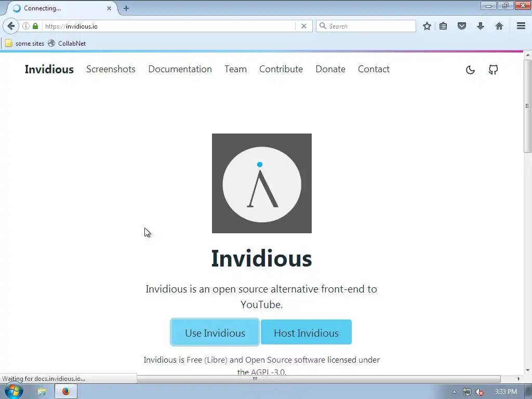Click the Use Invidious button

click(x=215, y=332)
